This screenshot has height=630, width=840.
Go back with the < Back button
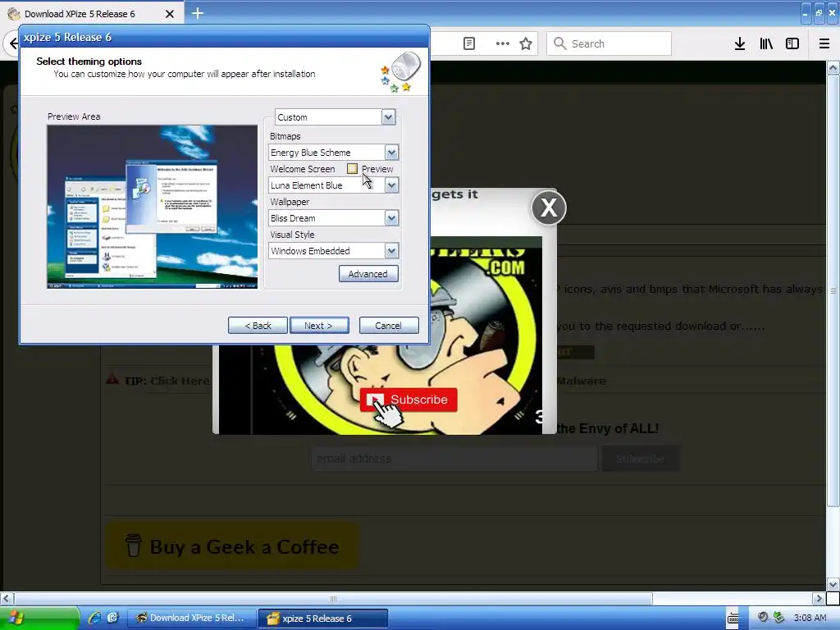pos(258,325)
